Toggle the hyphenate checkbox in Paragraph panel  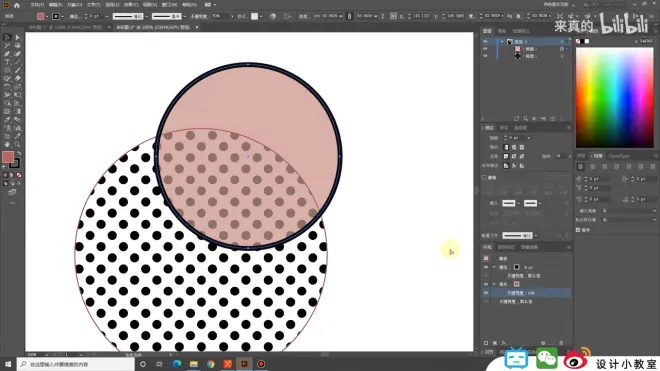click(578, 230)
